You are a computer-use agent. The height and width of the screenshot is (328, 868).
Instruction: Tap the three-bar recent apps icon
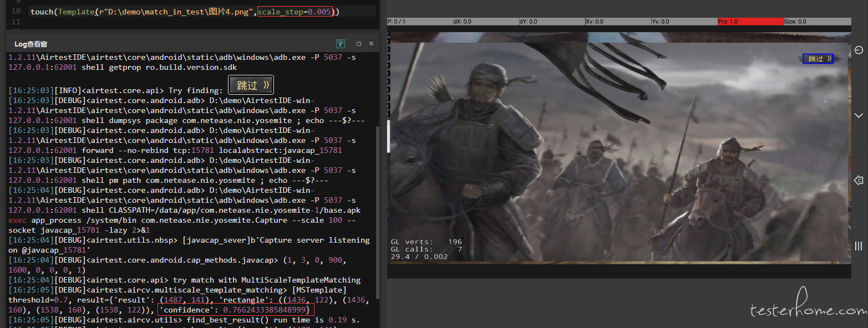click(x=859, y=246)
